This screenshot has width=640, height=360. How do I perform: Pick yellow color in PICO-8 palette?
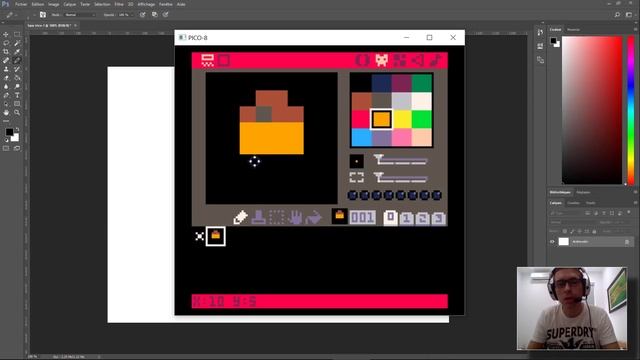[x=402, y=120]
